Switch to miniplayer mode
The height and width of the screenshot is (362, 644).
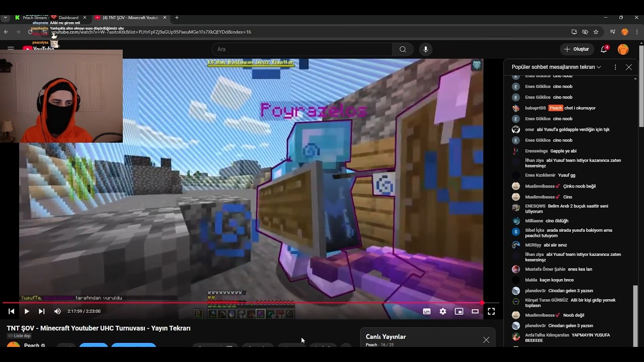coord(459,311)
